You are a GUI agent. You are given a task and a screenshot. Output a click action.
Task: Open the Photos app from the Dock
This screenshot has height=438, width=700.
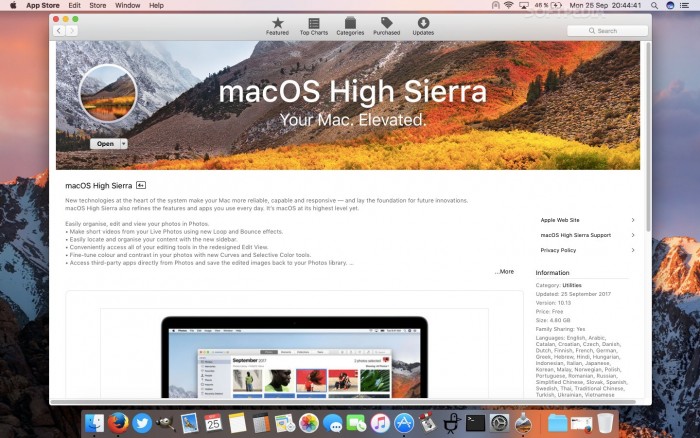[308, 423]
